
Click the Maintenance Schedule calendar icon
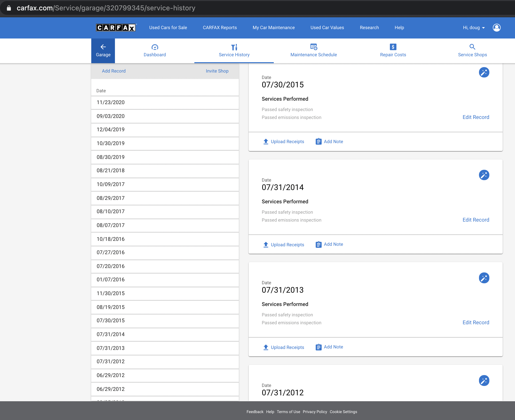tap(314, 47)
